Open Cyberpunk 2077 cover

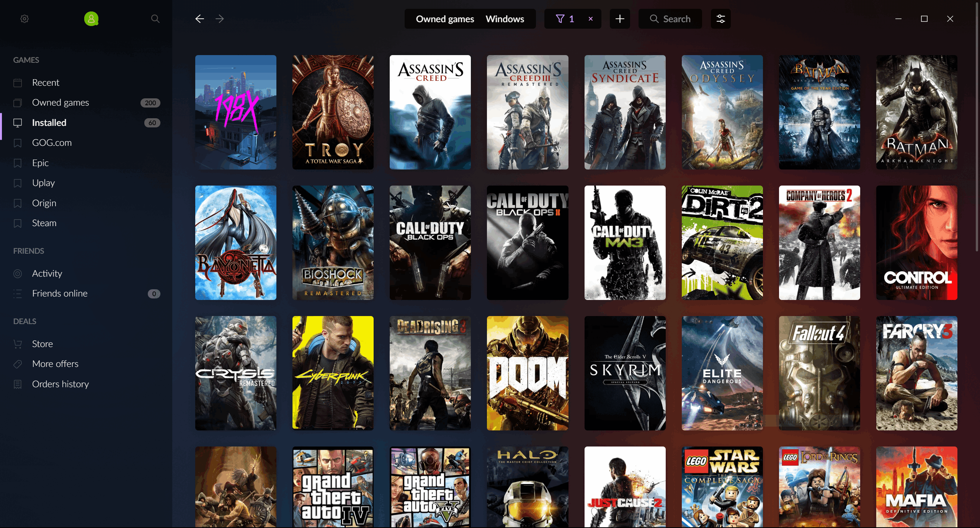333,373
